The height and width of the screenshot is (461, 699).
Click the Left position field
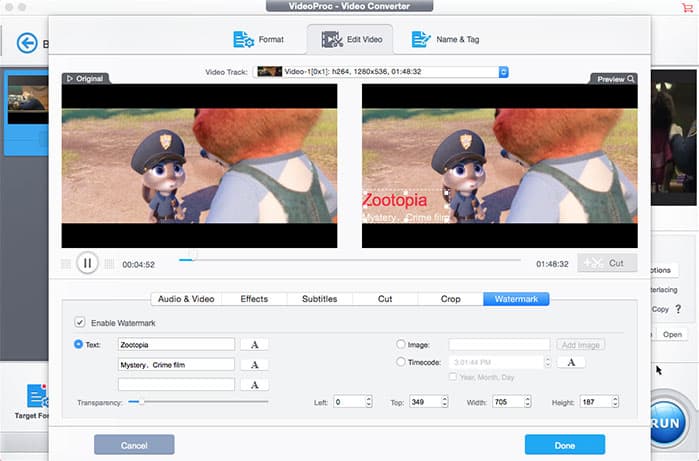(349, 402)
